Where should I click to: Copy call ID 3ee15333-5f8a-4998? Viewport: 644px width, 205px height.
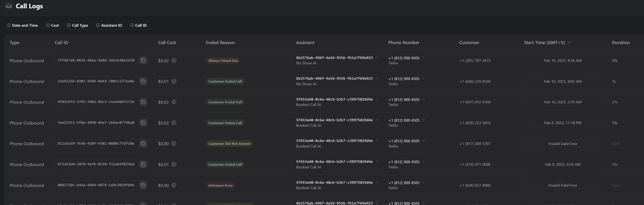pos(143,123)
